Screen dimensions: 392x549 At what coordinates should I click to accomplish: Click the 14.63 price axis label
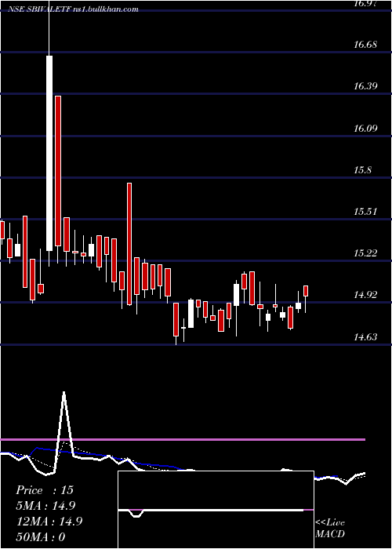tap(365, 337)
